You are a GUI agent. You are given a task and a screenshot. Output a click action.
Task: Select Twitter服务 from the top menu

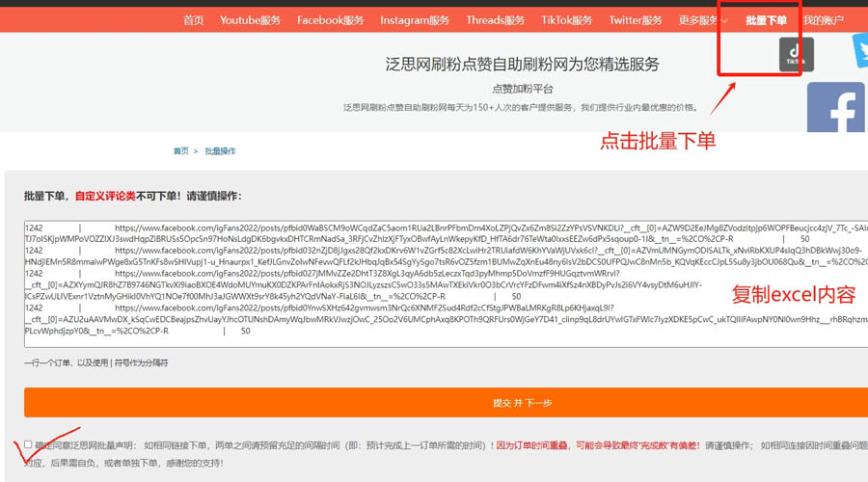(x=635, y=20)
